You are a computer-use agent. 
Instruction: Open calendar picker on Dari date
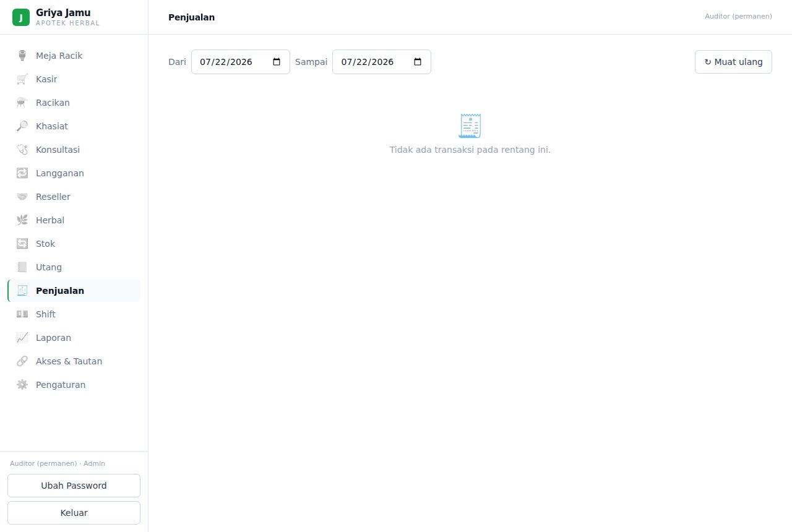click(277, 62)
